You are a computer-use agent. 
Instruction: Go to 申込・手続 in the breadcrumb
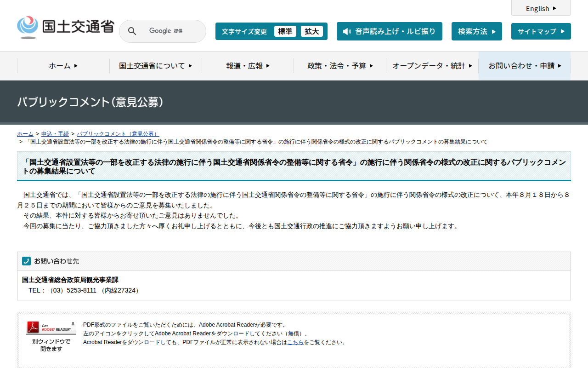(x=55, y=134)
